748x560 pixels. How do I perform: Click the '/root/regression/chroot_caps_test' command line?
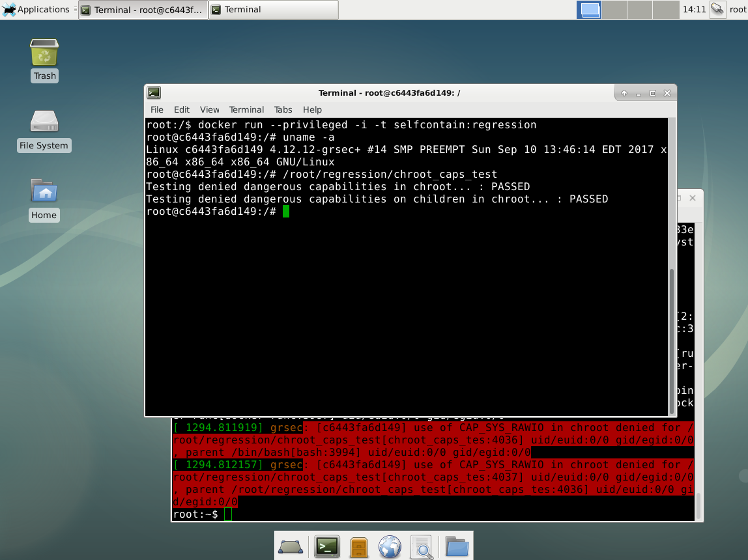tap(321, 175)
